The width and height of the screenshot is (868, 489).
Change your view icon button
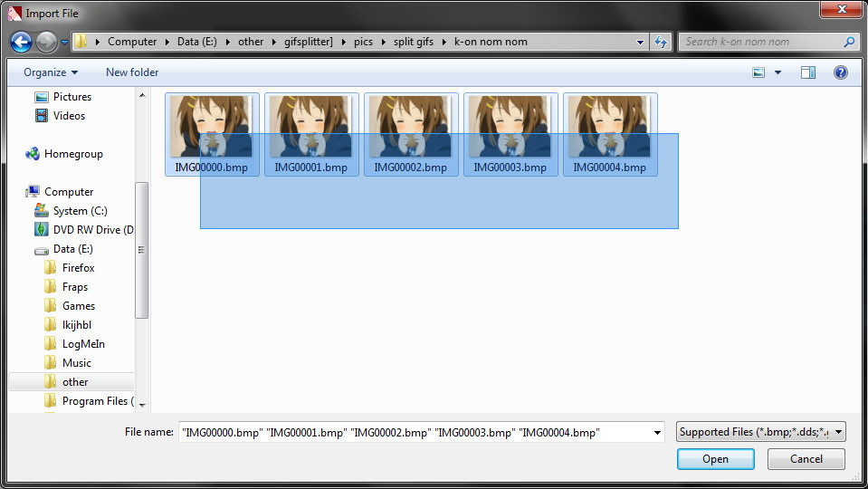[758, 72]
